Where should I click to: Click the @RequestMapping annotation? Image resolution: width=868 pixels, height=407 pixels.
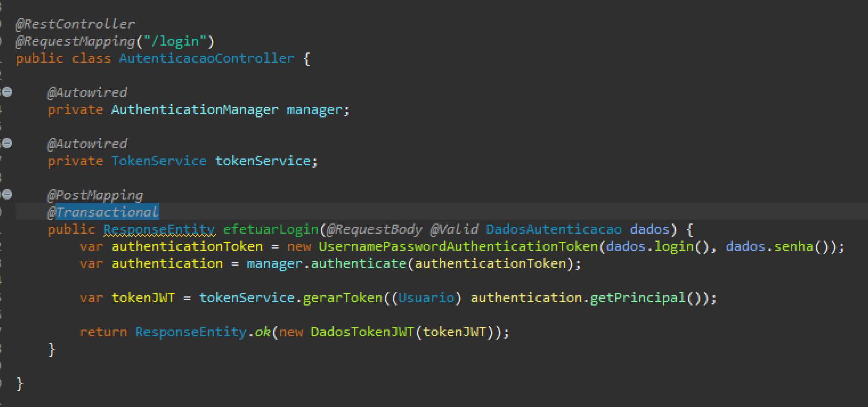pos(75,41)
